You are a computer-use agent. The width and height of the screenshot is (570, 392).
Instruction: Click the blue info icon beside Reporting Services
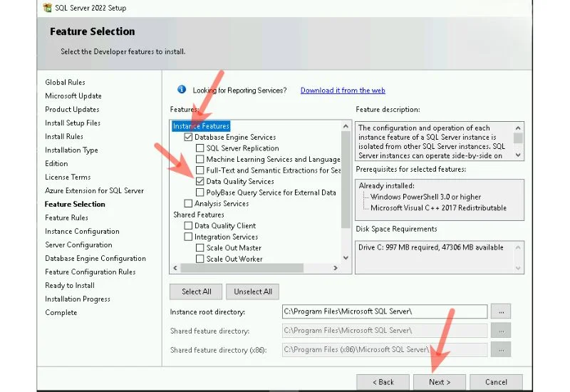click(x=181, y=91)
